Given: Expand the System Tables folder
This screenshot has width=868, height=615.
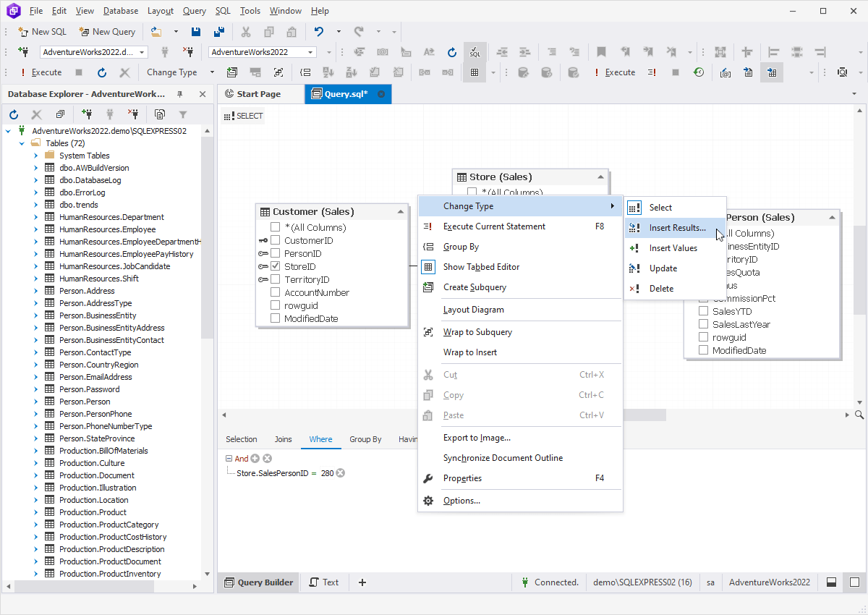Looking at the screenshot, I should (x=35, y=156).
